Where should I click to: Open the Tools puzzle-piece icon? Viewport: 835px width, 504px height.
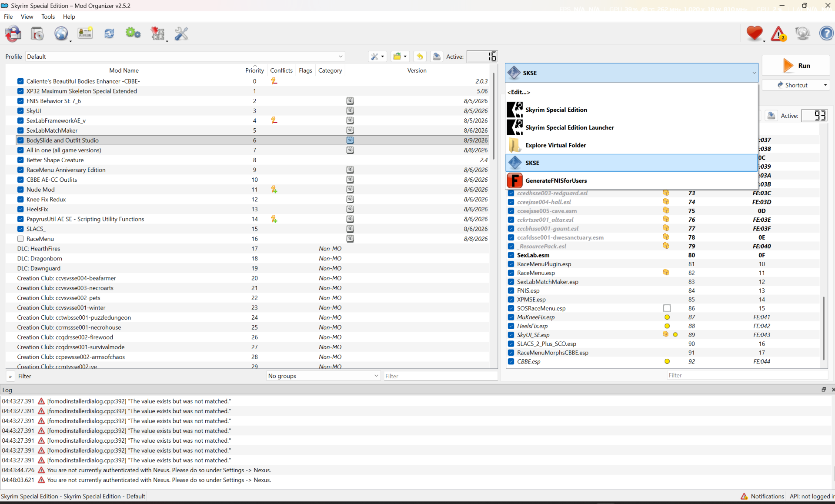click(x=157, y=33)
